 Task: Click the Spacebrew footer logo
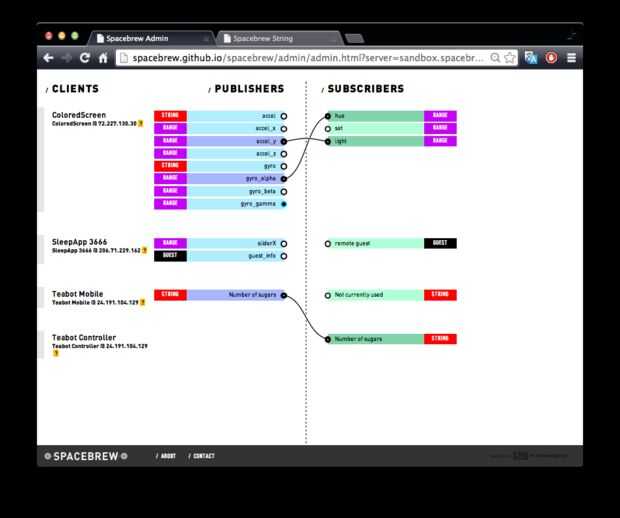[86, 456]
